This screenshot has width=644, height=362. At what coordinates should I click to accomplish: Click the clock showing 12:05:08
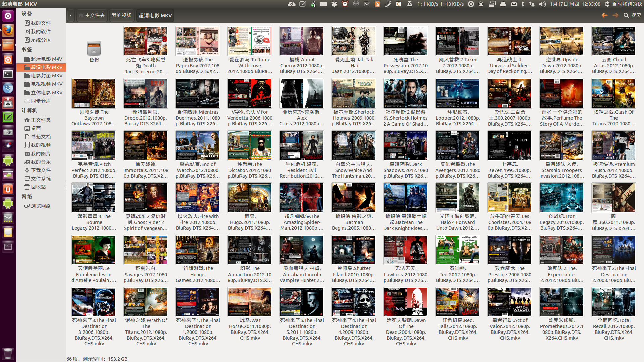[x=575, y=4]
